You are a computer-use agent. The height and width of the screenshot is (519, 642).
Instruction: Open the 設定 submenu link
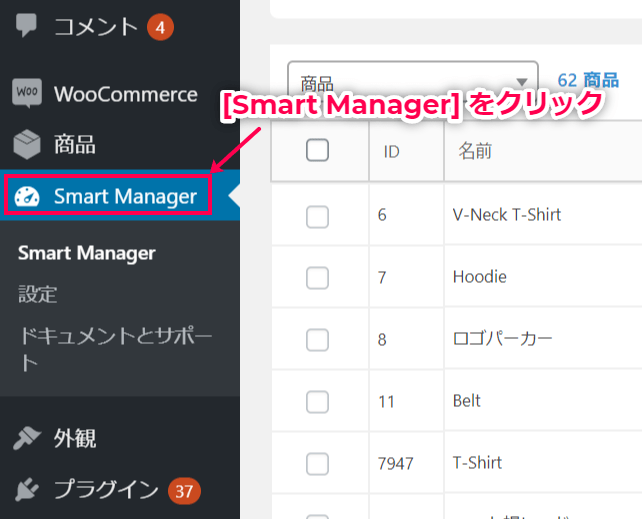(x=38, y=294)
